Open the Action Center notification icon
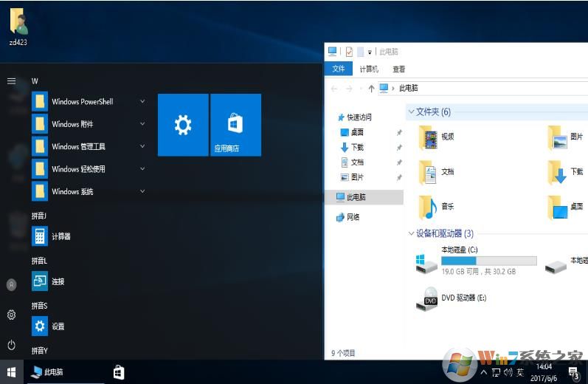The width and height of the screenshot is (588, 384). (x=573, y=373)
